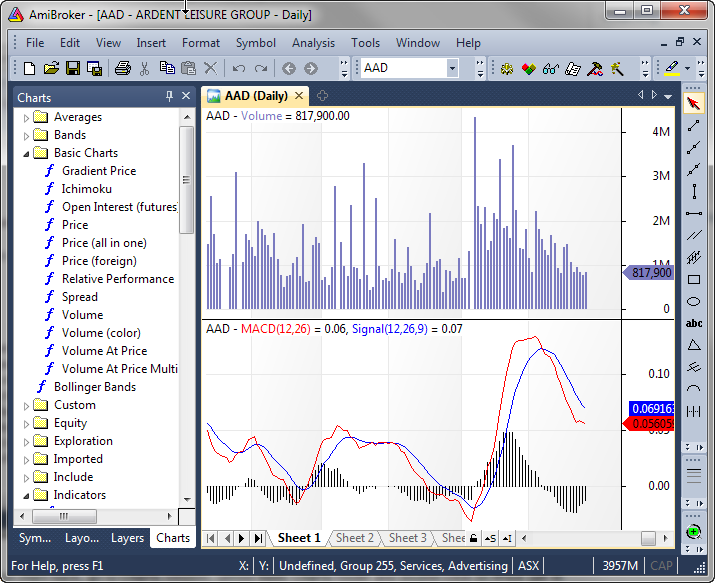The height and width of the screenshot is (583, 715).
Task: Expand the Equity folder
Action: [x=26, y=424]
